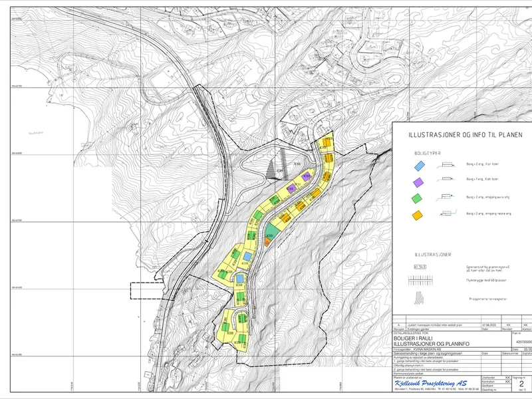This screenshot has height=399, width=532.
Task: Click the floating pier symbol in the legend
Action: [x=421, y=281]
